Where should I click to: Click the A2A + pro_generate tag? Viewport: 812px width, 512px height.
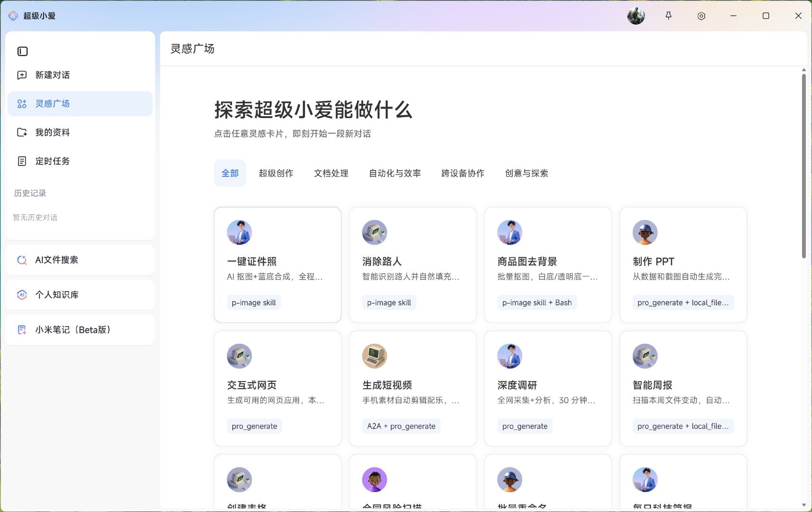pyautogui.click(x=401, y=426)
